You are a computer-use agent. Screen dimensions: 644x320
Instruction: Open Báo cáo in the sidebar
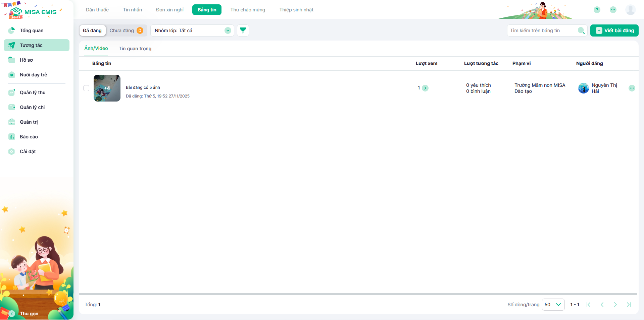click(29, 137)
